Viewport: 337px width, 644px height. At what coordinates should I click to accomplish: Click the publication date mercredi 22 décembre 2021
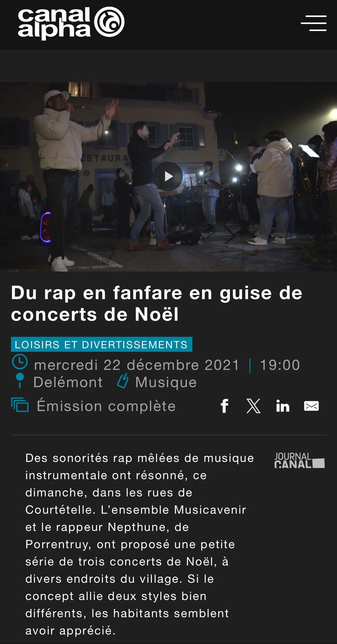tap(137, 365)
